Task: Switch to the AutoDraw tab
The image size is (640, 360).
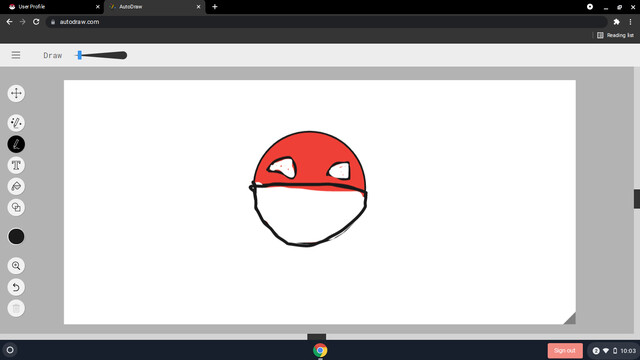Action: click(155, 7)
